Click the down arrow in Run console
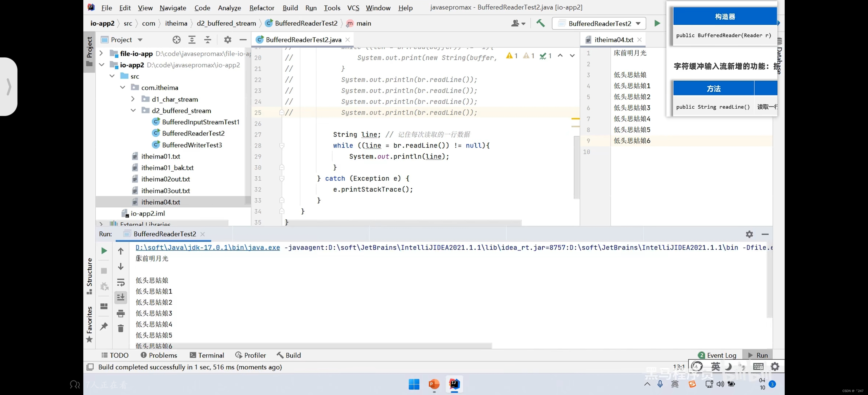The width and height of the screenshot is (868, 395). [121, 266]
